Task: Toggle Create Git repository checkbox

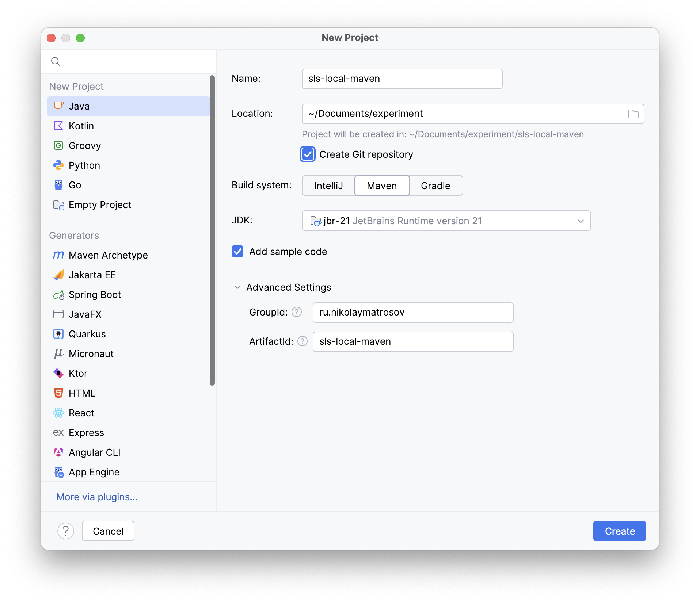Action: coord(308,154)
